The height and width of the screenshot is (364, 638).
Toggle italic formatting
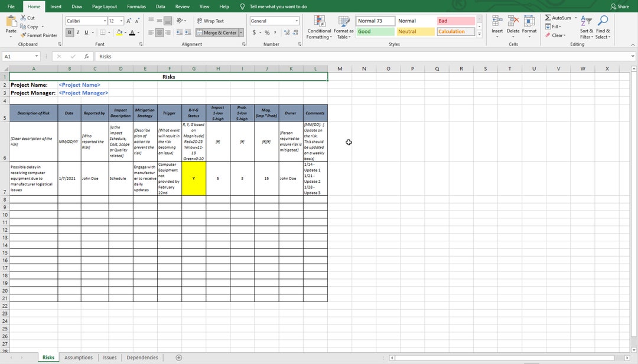77,32
